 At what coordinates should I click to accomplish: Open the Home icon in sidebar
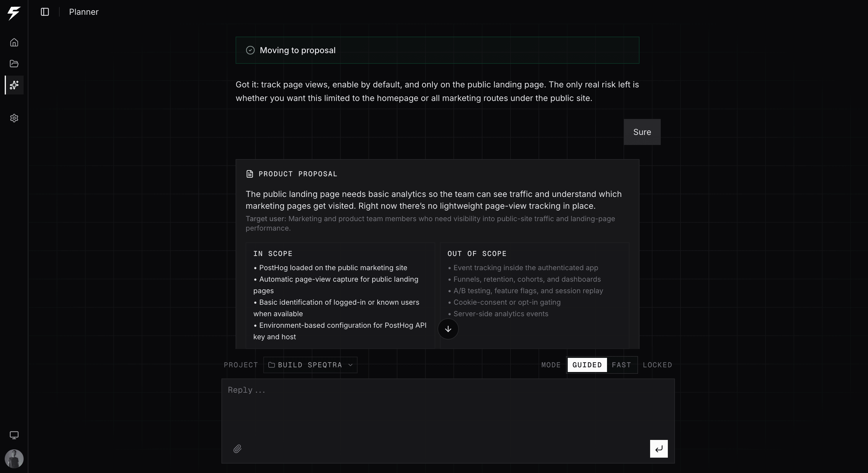(x=14, y=43)
